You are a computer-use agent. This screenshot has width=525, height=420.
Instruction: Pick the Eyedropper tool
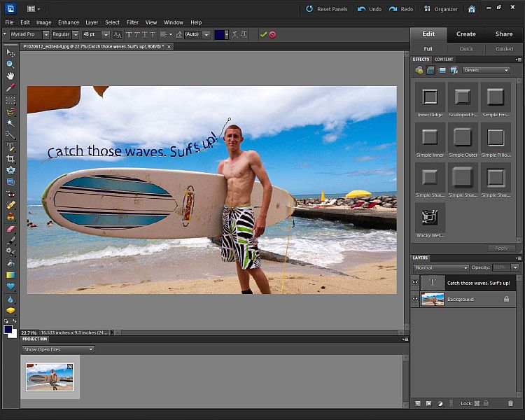[10, 87]
